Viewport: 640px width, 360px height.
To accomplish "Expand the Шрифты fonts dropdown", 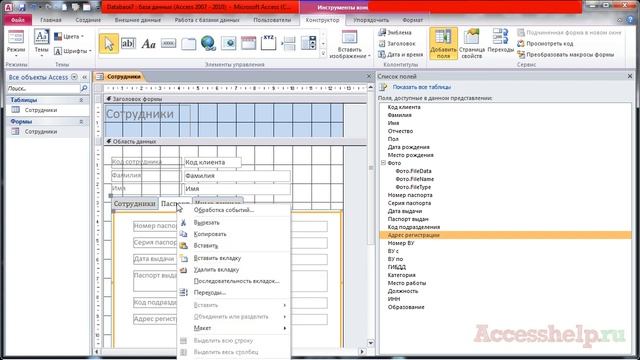I will (73, 51).
